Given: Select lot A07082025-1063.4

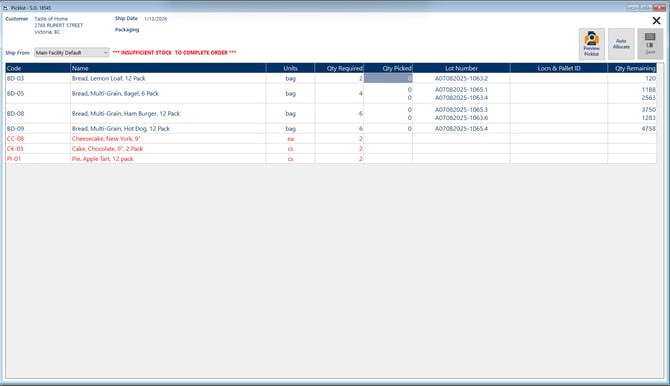Looking at the screenshot, I should (461, 97).
